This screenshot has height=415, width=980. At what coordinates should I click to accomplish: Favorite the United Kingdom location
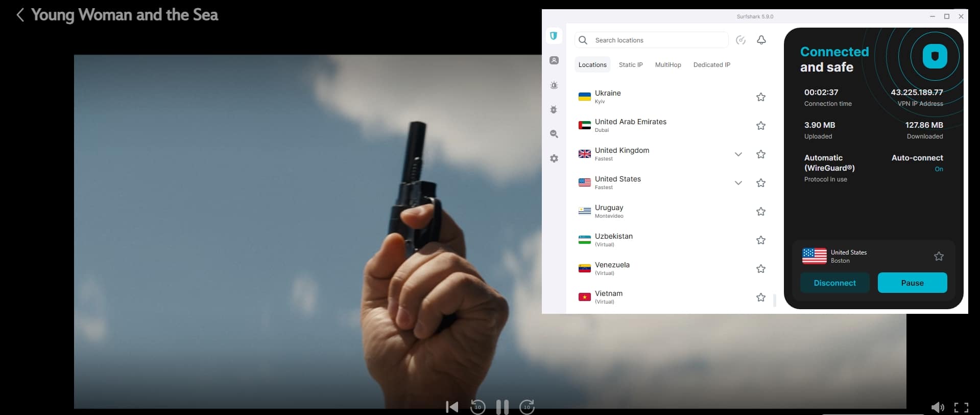coord(761,154)
